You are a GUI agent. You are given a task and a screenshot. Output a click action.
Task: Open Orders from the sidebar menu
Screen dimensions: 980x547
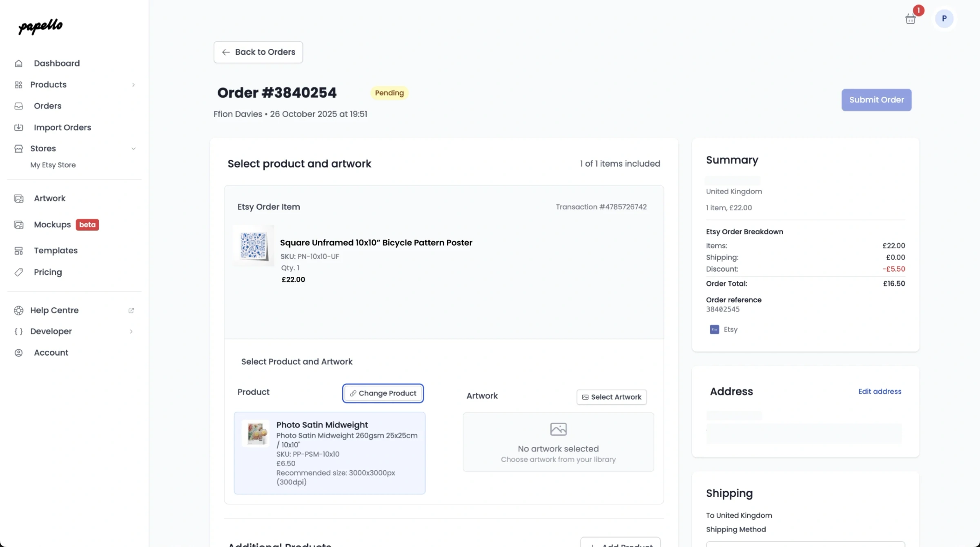click(47, 106)
